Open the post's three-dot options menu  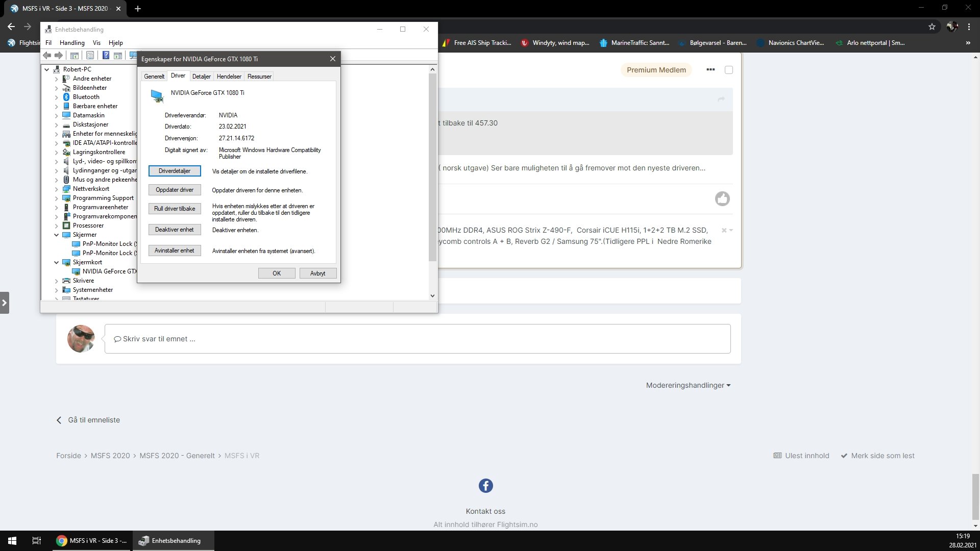(x=710, y=69)
